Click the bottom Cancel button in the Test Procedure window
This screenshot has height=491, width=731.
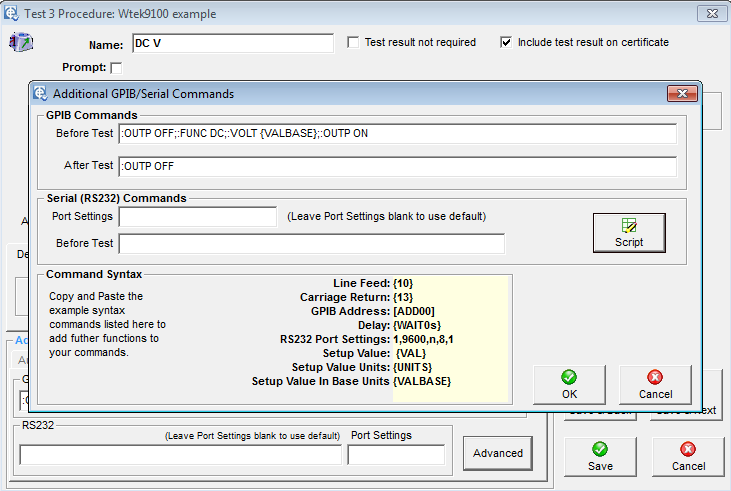[688, 456]
